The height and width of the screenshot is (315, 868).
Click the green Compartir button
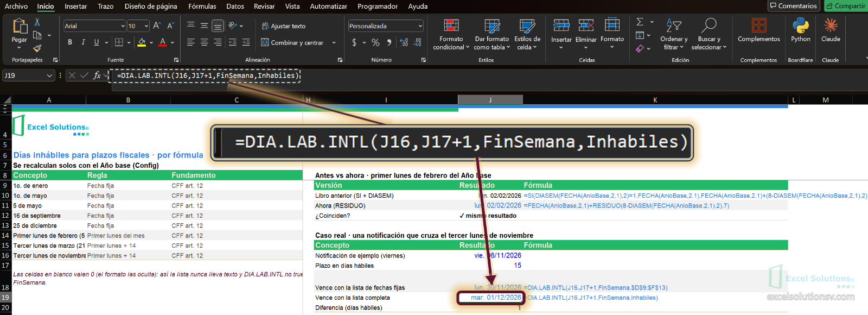(x=846, y=6)
